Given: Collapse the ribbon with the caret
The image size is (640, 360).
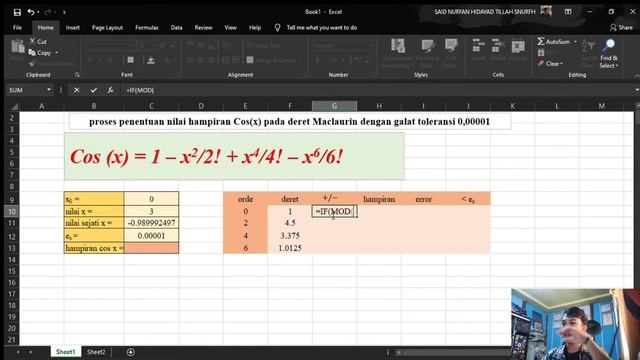Looking at the screenshot, I should pyautogui.click(x=636, y=76).
